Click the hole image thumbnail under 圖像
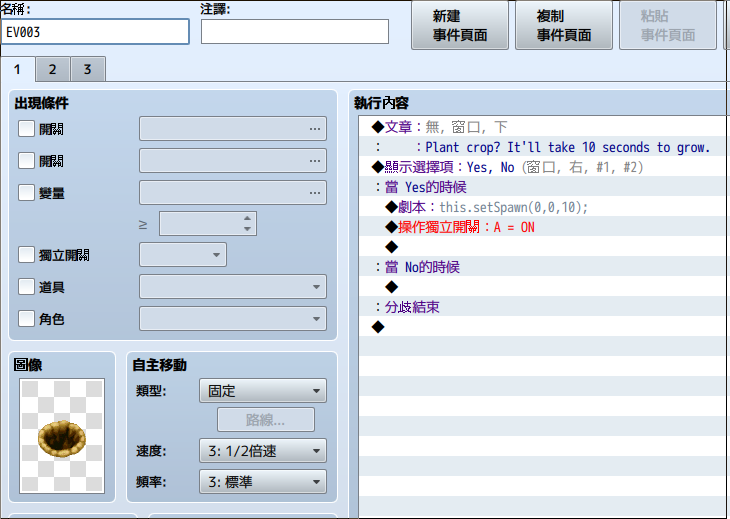Screen dimensions: 730x519 (x=62, y=436)
